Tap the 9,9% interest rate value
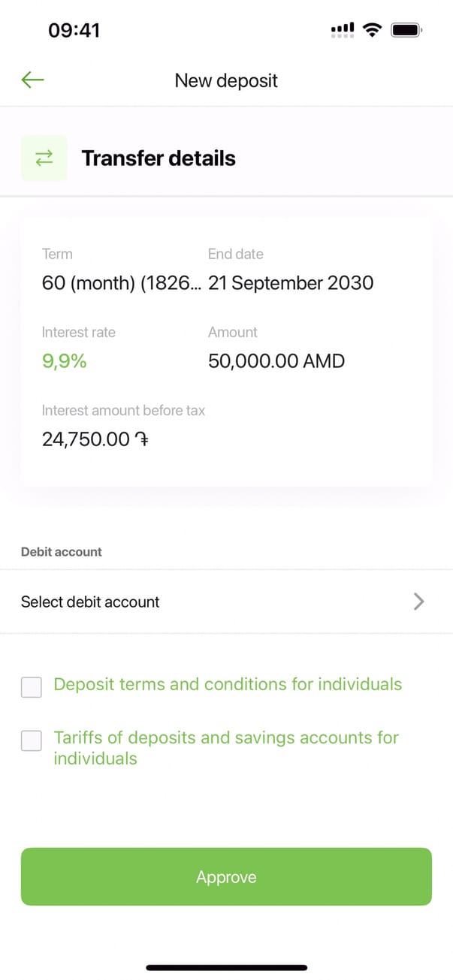453x980 pixels. point(65,361)
